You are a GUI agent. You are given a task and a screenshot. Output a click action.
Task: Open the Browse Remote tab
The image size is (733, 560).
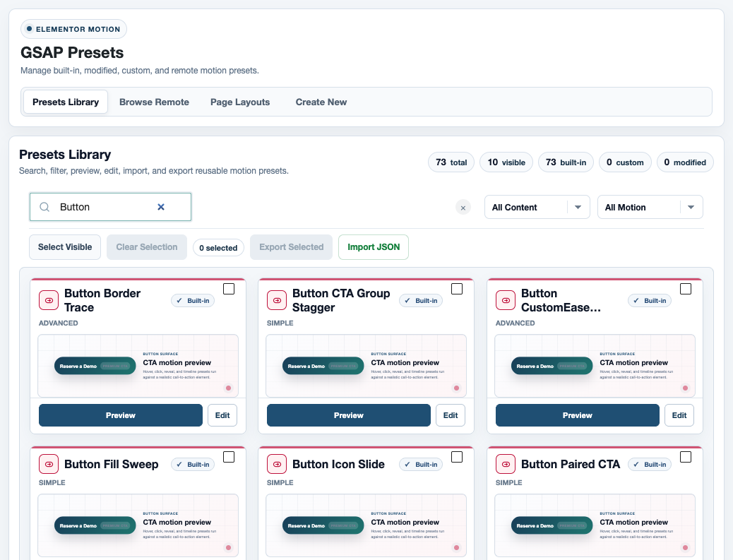click(x=154, y=102)
